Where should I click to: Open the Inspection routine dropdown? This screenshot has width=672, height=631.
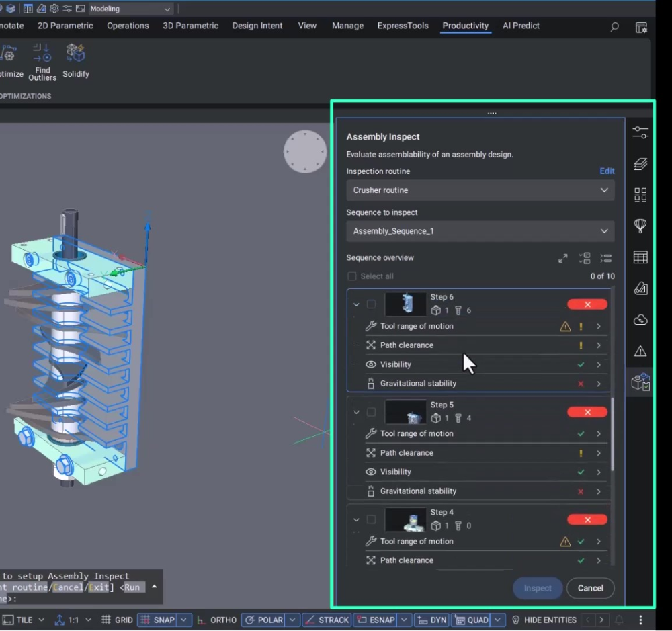coord(480,190)
